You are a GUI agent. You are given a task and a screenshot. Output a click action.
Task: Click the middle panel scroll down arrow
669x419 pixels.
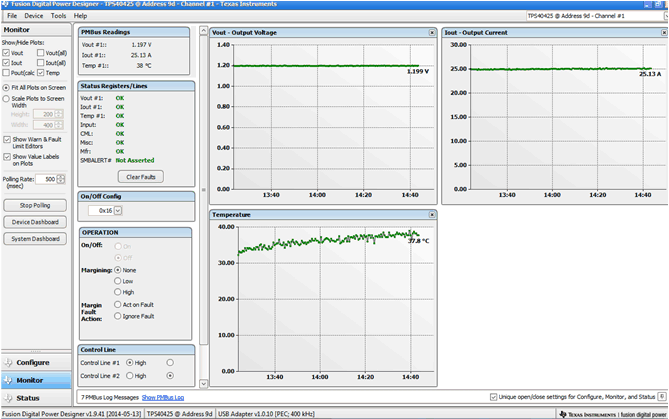[x=204, y=384]
